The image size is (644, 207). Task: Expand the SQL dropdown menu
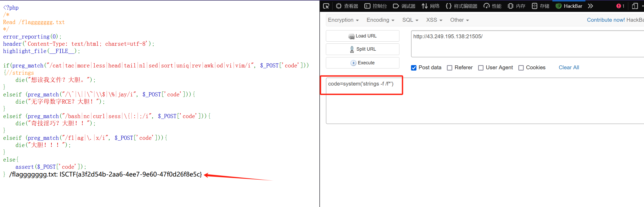point(410,20)
